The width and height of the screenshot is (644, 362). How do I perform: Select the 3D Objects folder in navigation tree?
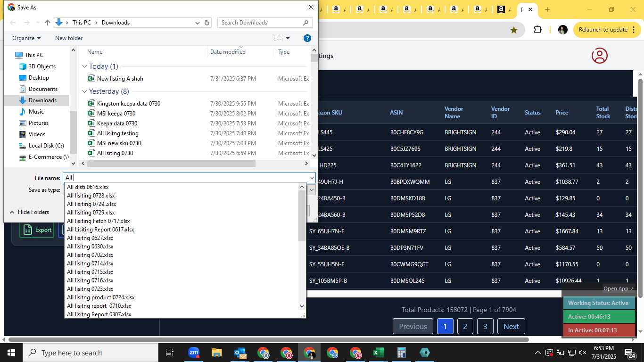(x=42, y=66)
